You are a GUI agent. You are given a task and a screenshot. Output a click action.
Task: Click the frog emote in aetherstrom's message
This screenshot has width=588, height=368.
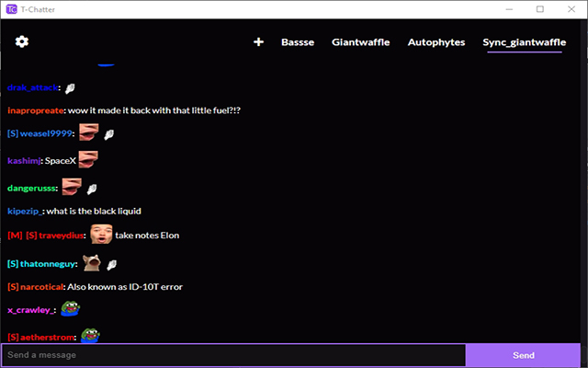(90, 335)
